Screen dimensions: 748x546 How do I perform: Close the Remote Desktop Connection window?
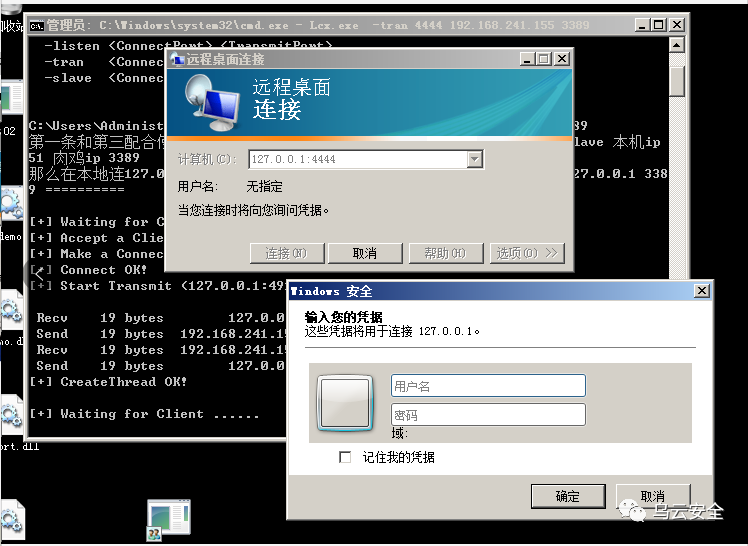coord(562,59)
